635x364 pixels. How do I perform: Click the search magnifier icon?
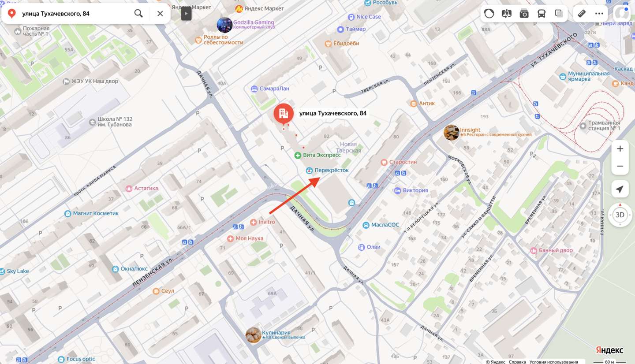(x=138, y=13)
